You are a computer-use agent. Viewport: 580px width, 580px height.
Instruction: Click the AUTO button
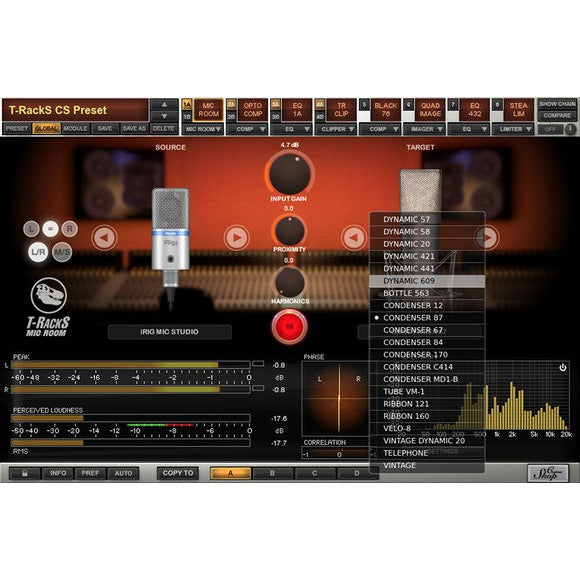coord(123,473)
